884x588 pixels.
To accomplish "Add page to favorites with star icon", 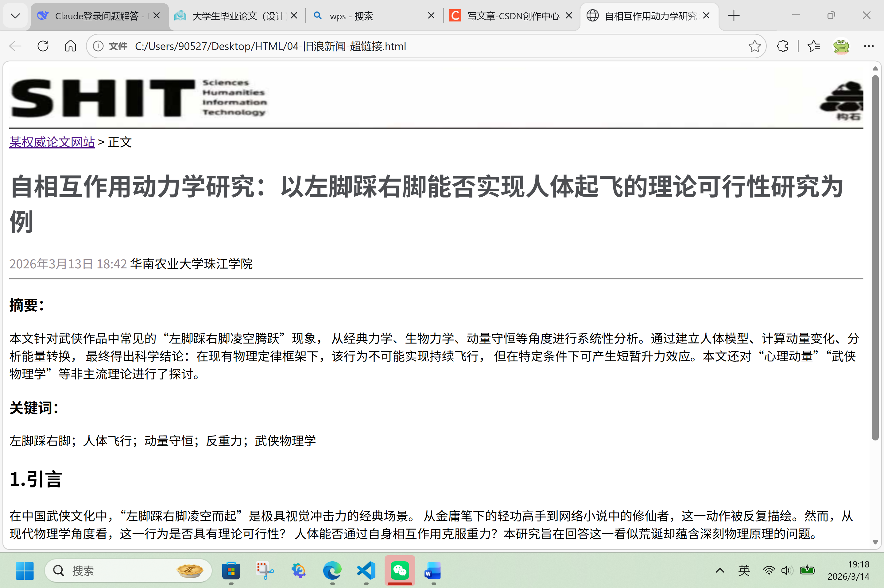I will point(754,46).
